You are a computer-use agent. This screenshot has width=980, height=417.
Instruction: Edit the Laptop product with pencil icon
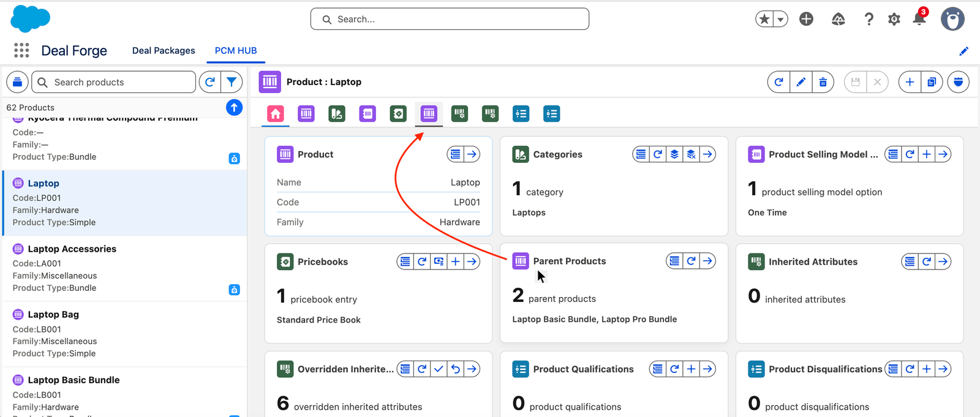801,82
